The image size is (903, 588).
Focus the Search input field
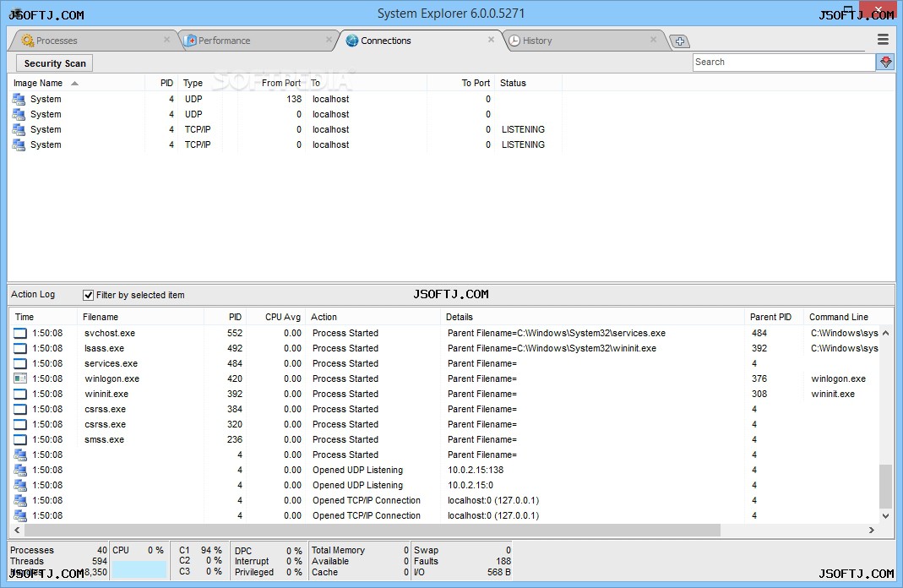[783, 63]
